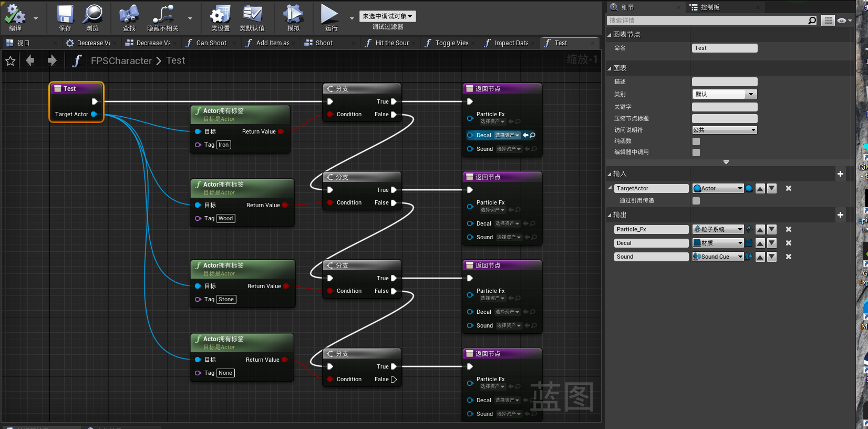The image size is (868, 429).
Task: Switch to the 视口 tab
Action: [30, 43]
